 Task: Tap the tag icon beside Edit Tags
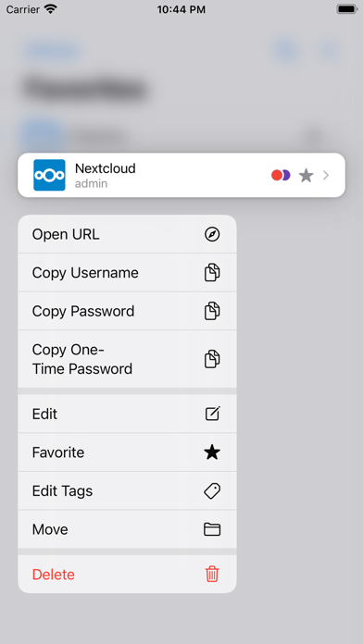point(212,490)
